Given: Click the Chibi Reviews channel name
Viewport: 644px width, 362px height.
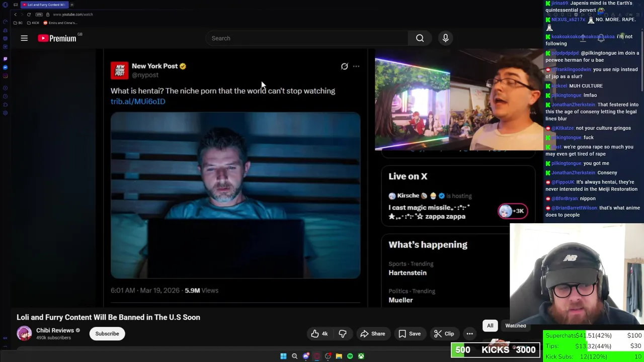Looking at the screenshot, I should click(55, 330).
